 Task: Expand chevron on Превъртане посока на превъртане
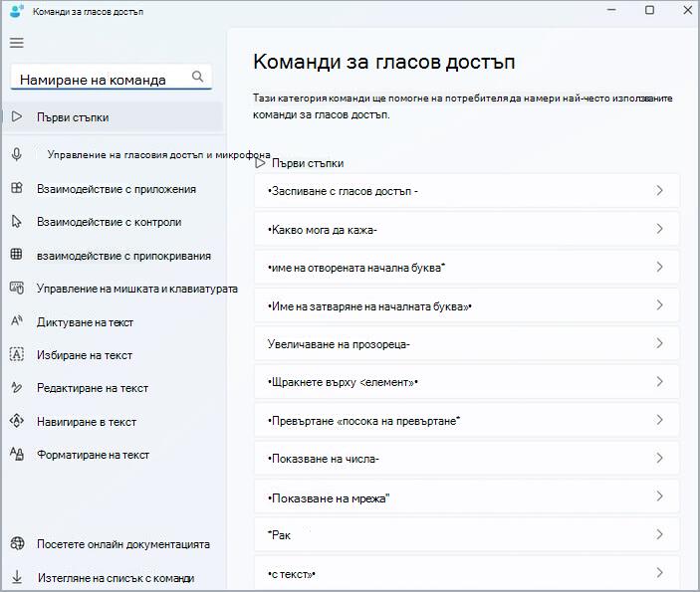[659, 420]
